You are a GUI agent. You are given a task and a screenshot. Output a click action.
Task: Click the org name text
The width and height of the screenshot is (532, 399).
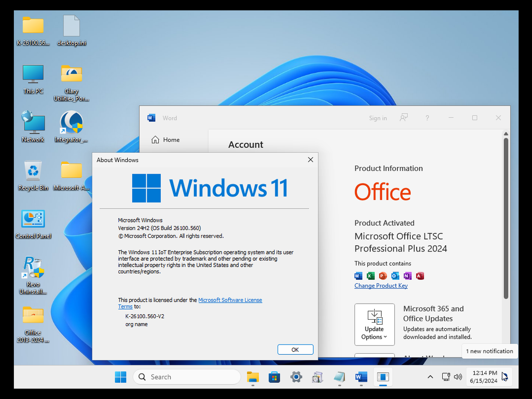136,324
